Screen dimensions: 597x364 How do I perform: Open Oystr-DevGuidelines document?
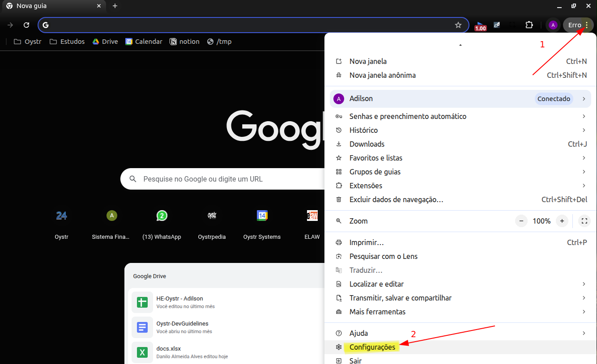[x=226, y=327]
